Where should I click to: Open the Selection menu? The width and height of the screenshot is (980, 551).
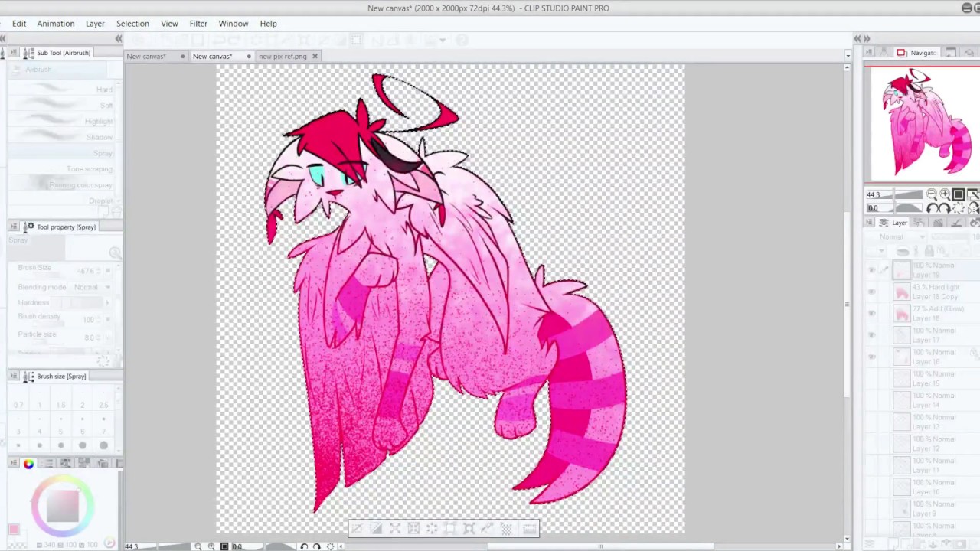tap(132, 24)
